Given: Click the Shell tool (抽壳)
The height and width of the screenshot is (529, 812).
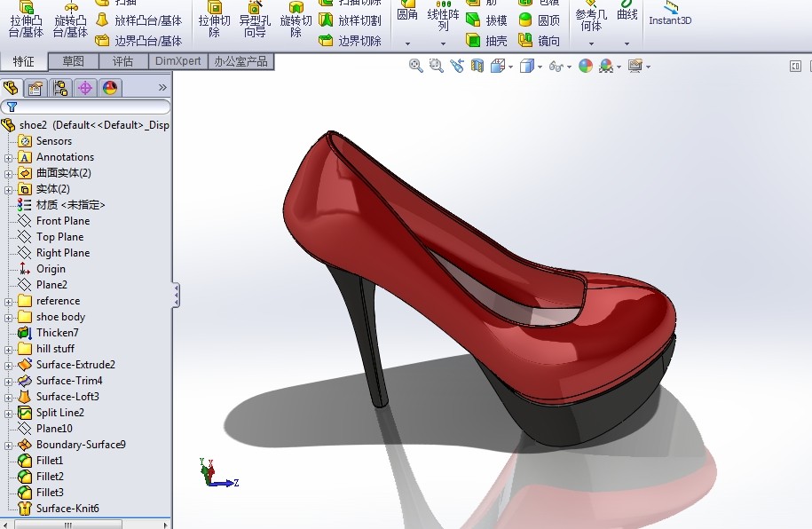Looking at the screenshot, I should [486, 41].
